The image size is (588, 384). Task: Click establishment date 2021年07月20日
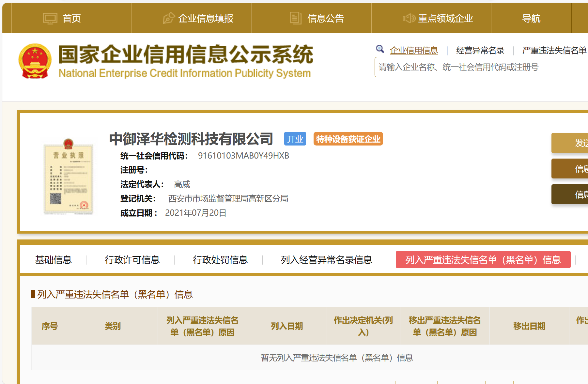(196, 213)
